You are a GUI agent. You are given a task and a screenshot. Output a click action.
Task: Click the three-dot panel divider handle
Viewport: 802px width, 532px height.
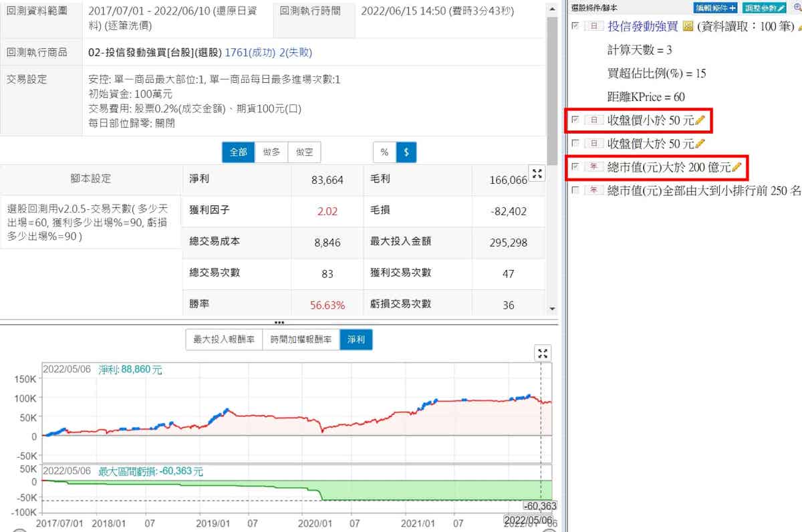click(279, 322)
